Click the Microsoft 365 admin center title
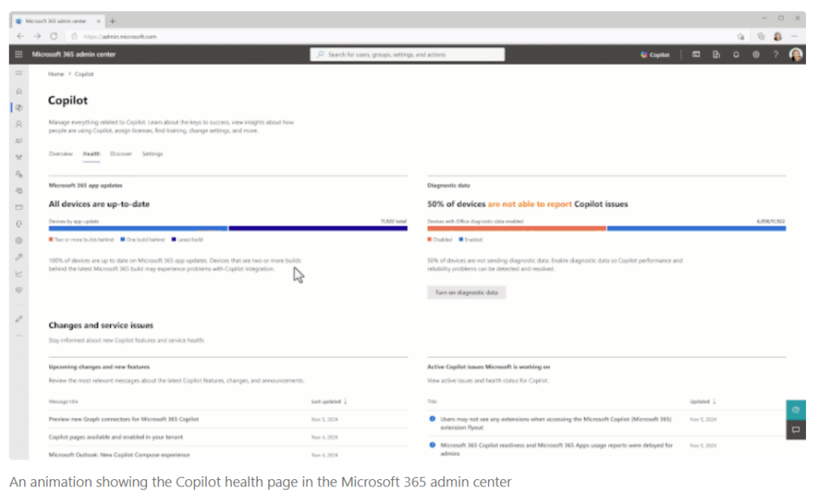Image resolution: width=818 pixels, height=504 pixels. coord(73,54)
